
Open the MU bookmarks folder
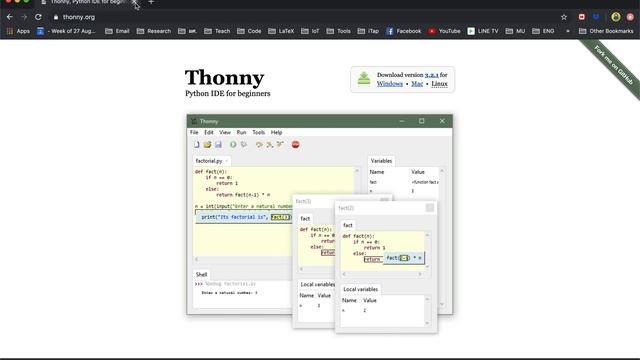[x=516, y=31]
